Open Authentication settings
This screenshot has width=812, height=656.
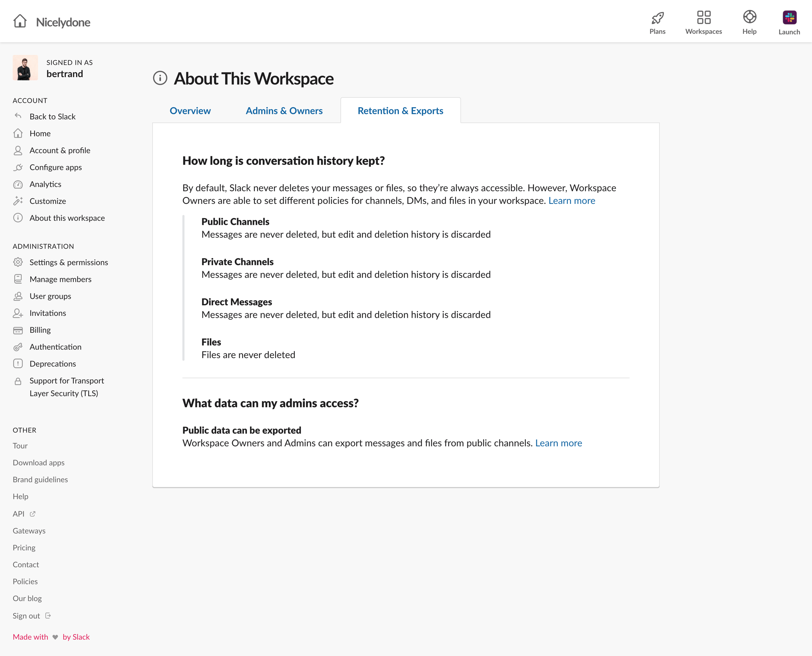(x=55, y=347)
